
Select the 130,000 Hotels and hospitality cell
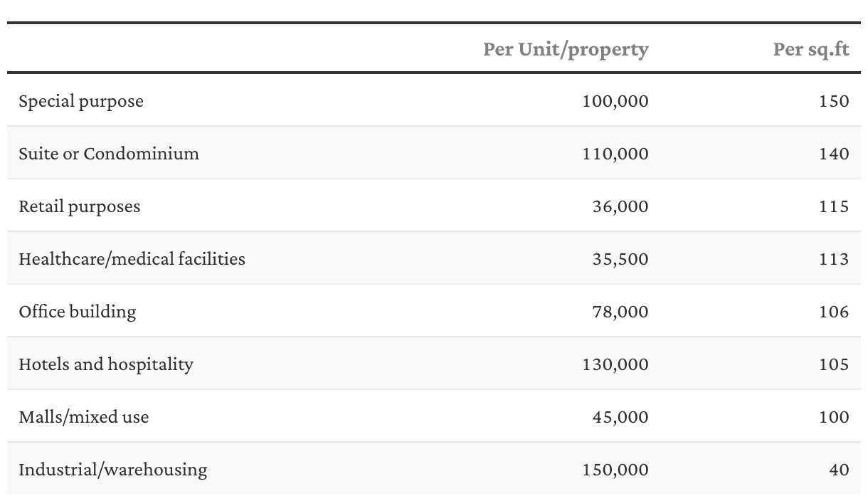tap(615, 364)
